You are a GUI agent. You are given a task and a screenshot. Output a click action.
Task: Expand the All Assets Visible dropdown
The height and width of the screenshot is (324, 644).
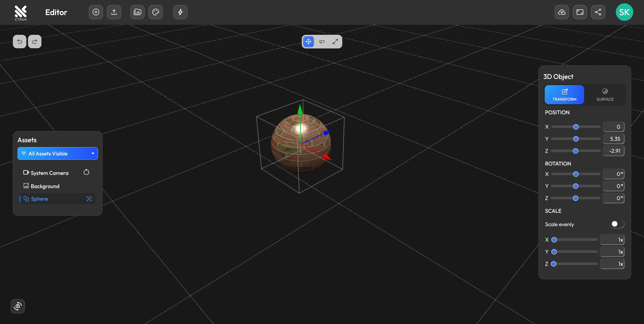pyautogui.click(x=58, y=153)
